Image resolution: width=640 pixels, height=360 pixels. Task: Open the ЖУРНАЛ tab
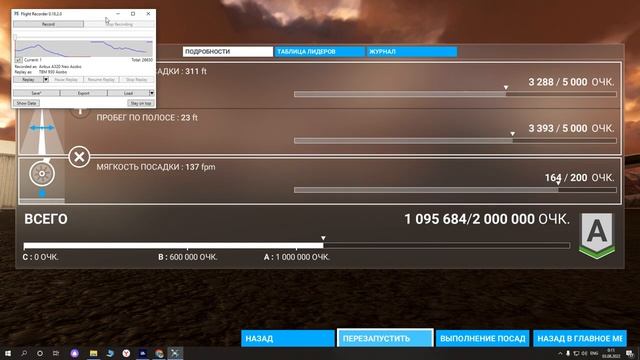point(412,51)
